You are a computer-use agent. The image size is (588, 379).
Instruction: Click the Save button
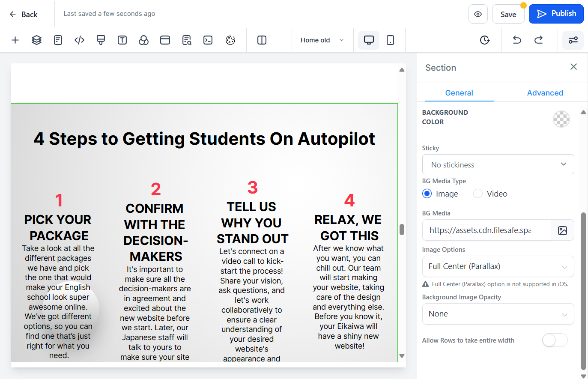[x=508, y=14]
